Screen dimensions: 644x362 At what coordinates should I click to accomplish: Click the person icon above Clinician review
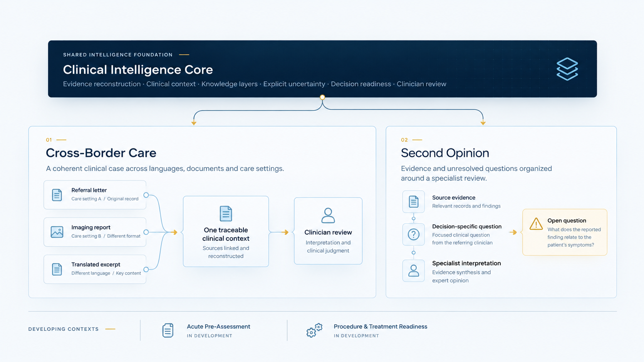tap(328, 215)
